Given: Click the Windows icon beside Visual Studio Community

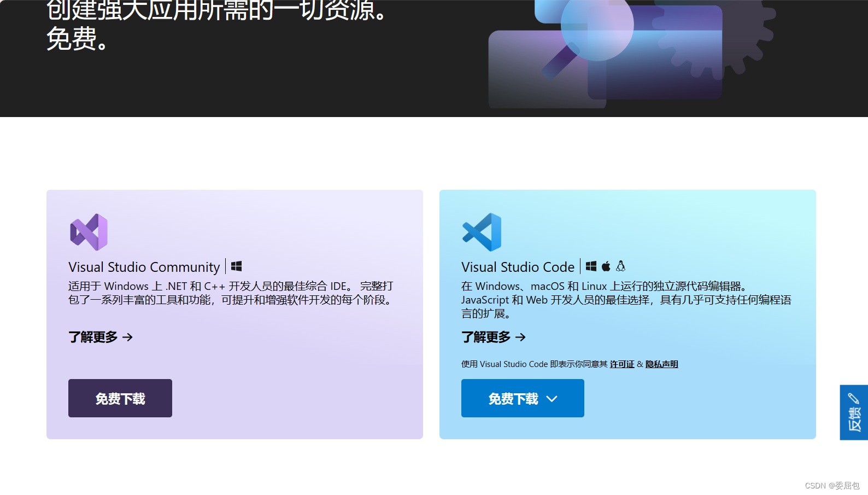Looking at the screenshot, I should pos(236,266).
